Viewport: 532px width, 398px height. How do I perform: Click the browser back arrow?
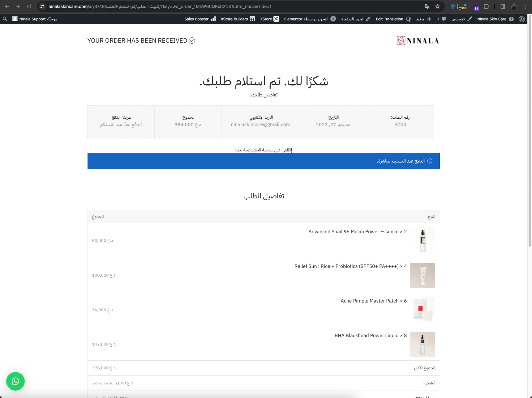[7, 6]
